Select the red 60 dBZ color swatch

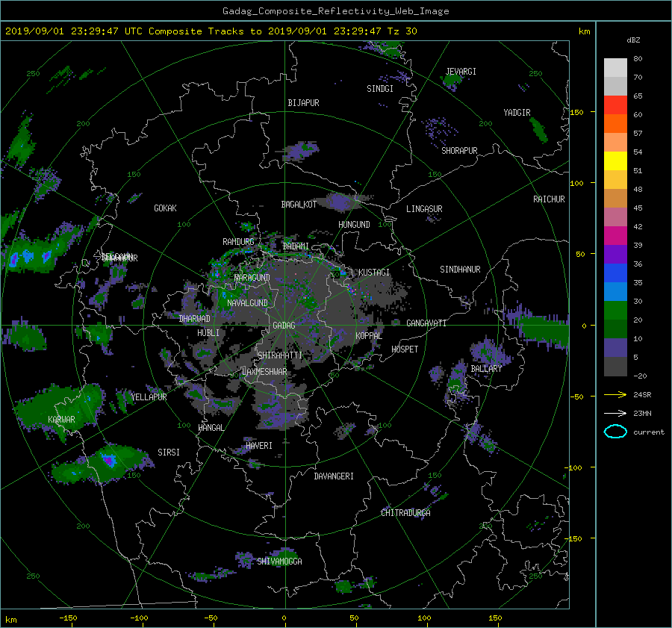tap(615, 105)
